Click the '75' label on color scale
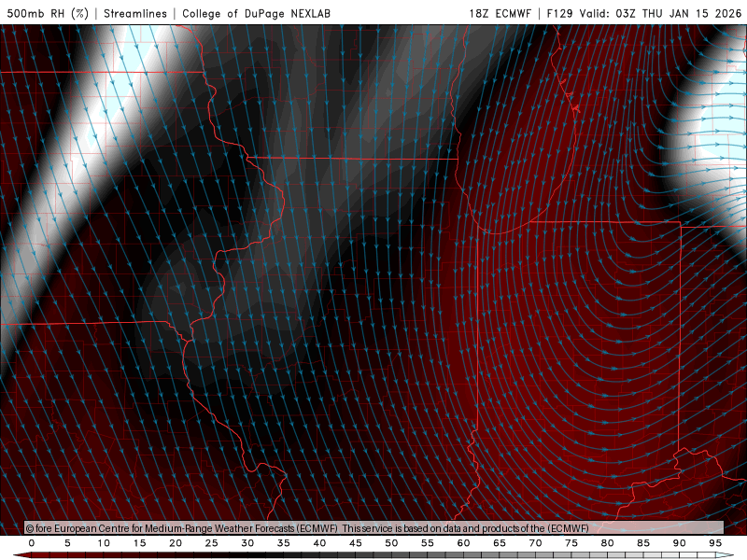The height and width of the screenshot is (560, 747). (571, 543)
